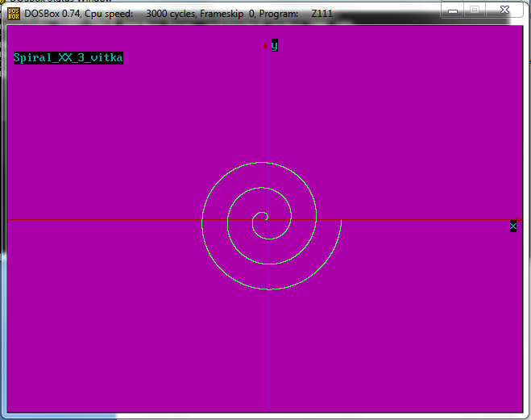This screenshot has width=531, height=420.
Task: Click the y axis label
Action: (275, 45)
